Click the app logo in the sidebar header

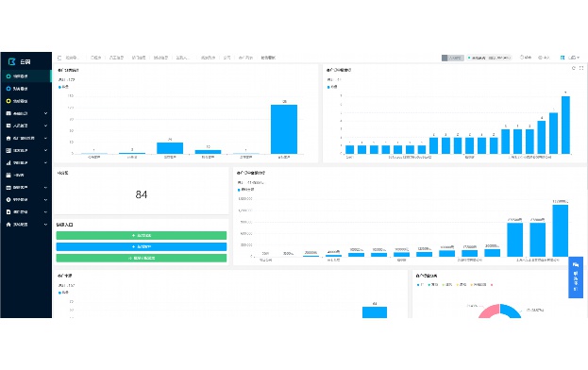coord(12,61)
